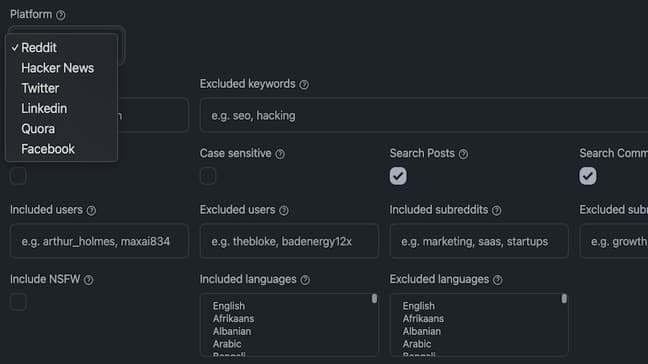648x364 pixels.
Task: Choose Quora platform option
Action: (x=62, y=129)
